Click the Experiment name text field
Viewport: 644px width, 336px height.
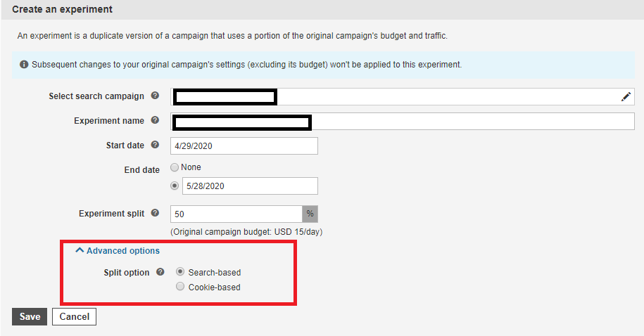tap(403, 122)
